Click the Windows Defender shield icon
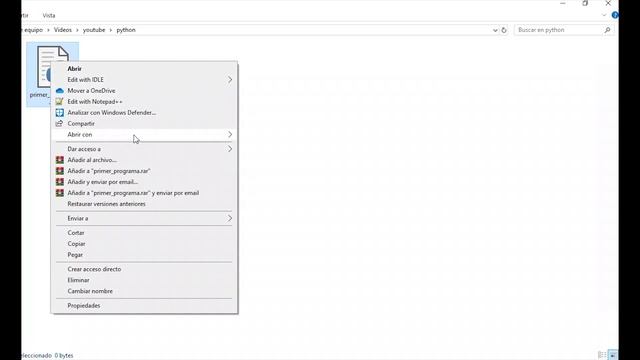The width and height of the screenshot is (640, 360). [60, 113]
